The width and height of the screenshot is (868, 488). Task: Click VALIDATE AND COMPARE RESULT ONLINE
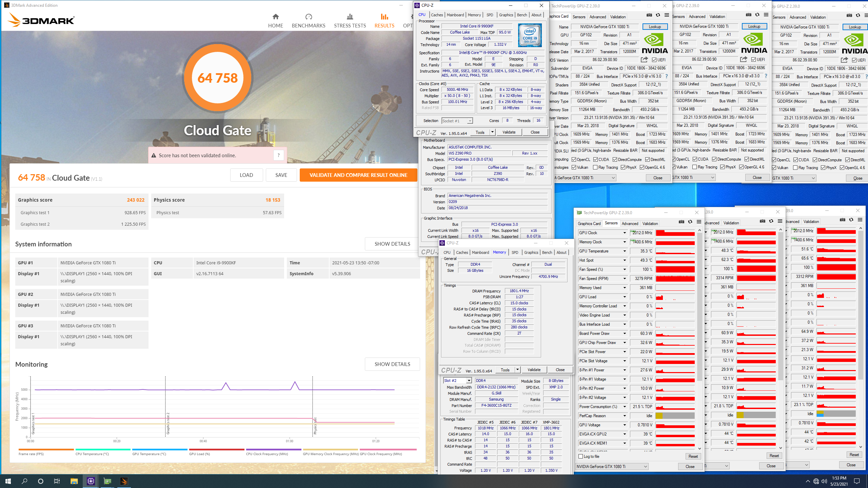pos(358,175)
